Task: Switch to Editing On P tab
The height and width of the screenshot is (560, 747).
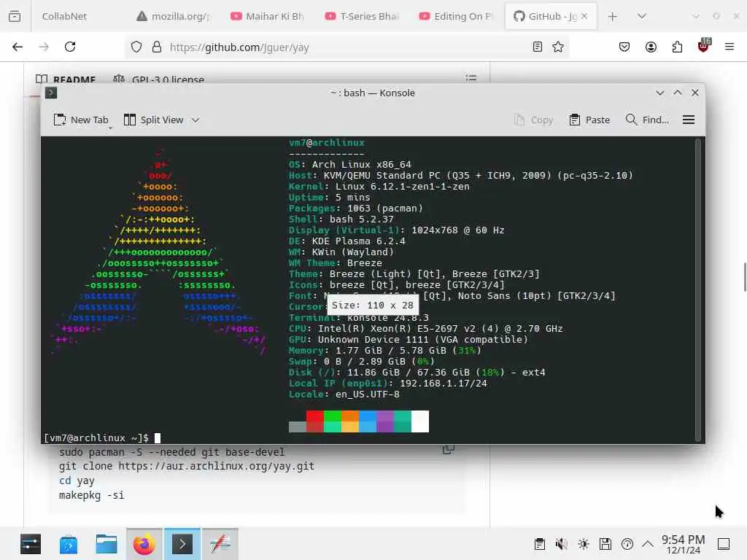Action: pos(457,16)
